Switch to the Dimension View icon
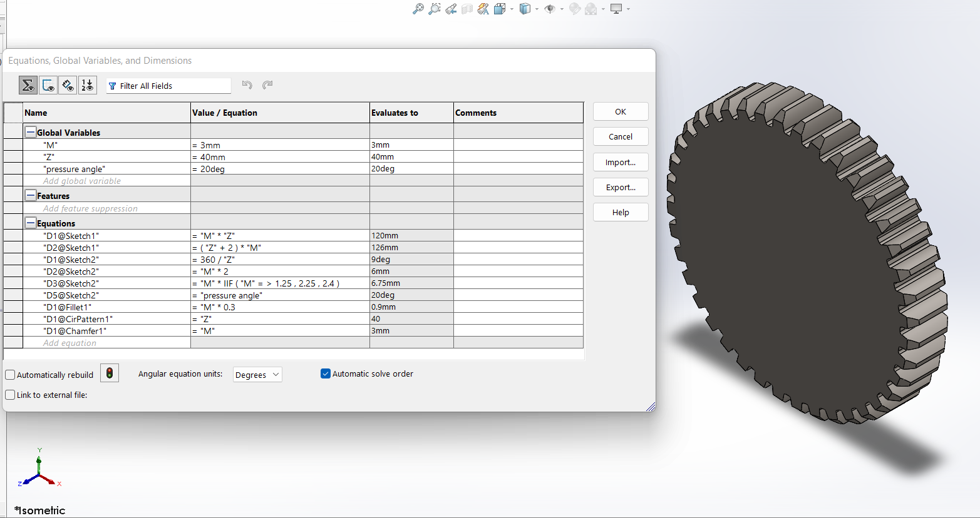This screenshot has width=980, height=518. [x=68, y=85]
